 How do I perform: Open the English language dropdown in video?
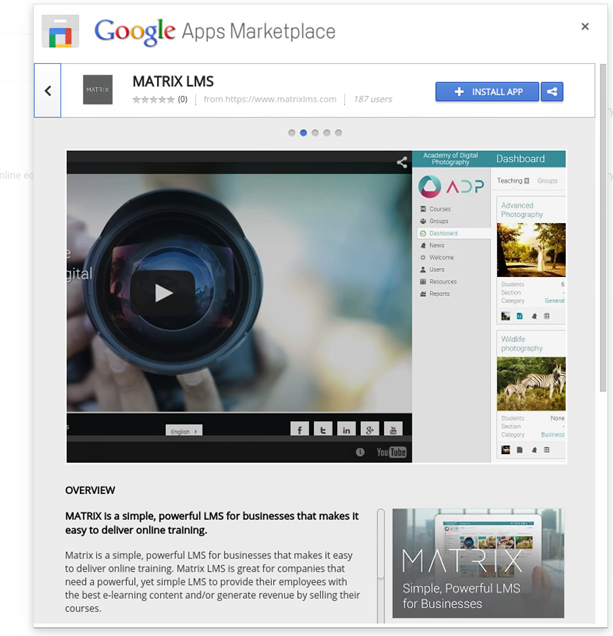[184, 431]
